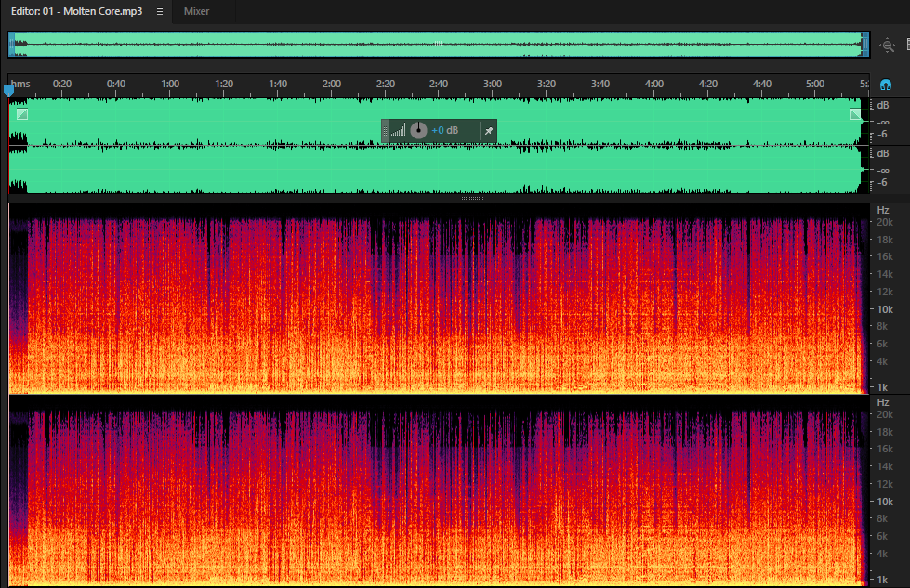Click the 3:40 mark on the timeline

point(600,84)
